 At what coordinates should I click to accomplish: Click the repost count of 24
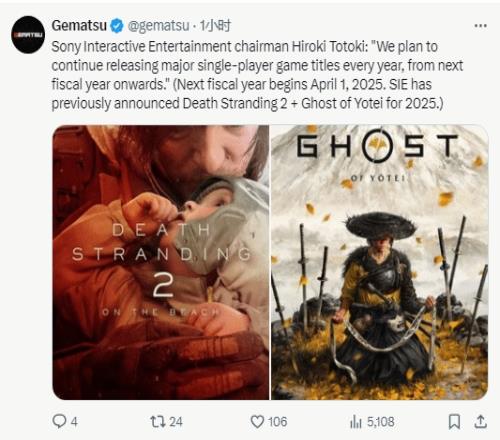176,422
